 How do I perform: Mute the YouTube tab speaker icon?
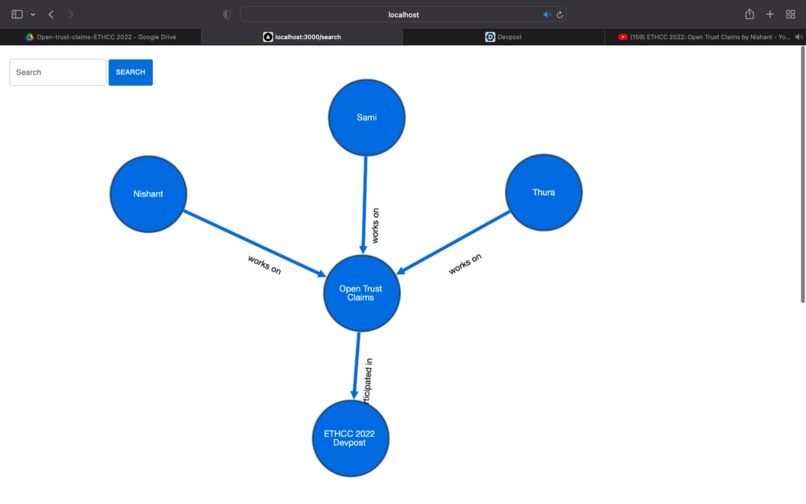(x=798, y=37)
